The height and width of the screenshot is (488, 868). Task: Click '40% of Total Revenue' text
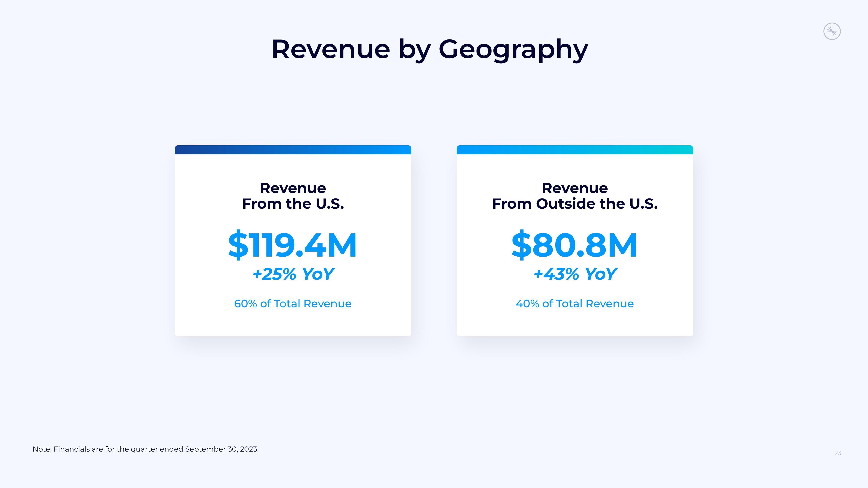point(575,303)
